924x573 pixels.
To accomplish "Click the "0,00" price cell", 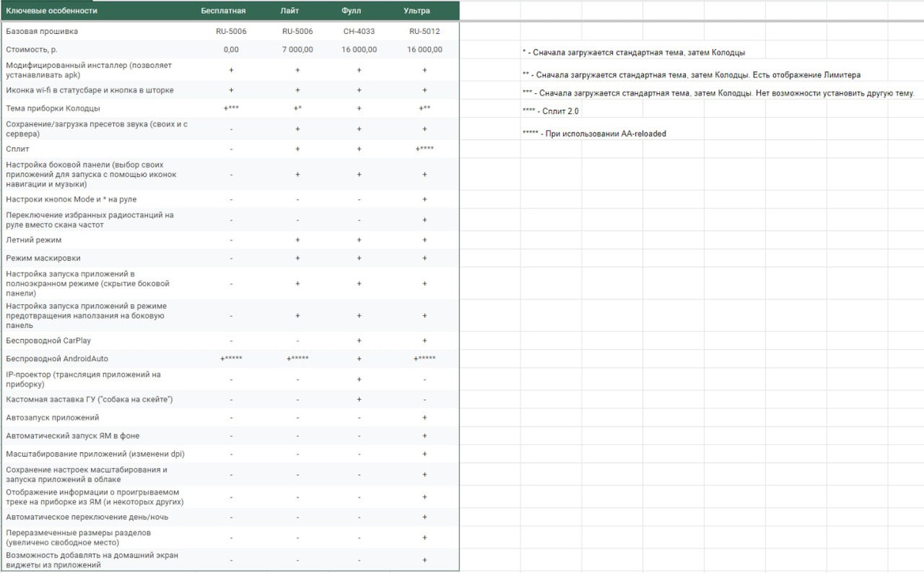I will (x=231, y=49).
